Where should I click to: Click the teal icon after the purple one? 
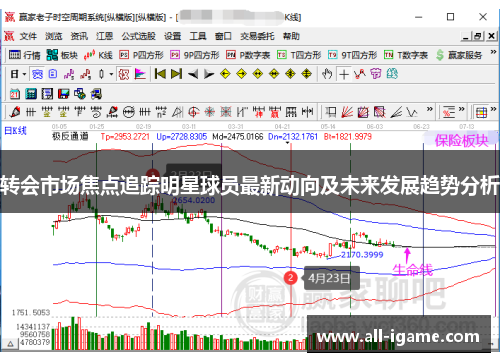click(392, 74)
